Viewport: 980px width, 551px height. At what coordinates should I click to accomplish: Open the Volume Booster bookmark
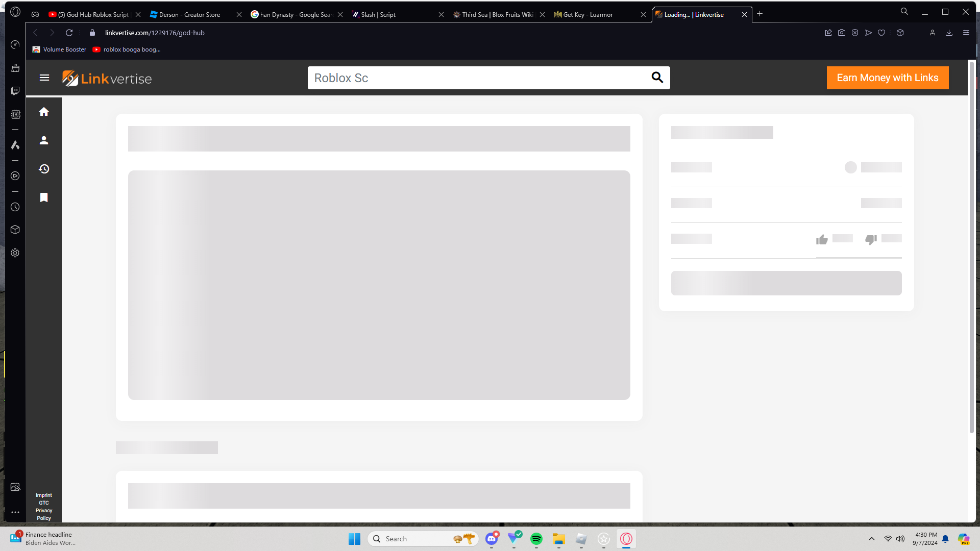click(x=60, y=49)
